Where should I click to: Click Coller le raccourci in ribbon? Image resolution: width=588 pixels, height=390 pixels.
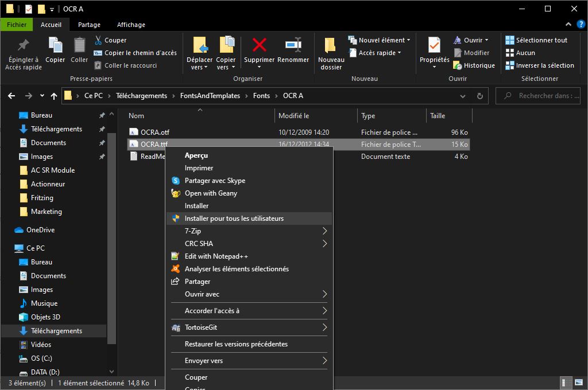125,65
